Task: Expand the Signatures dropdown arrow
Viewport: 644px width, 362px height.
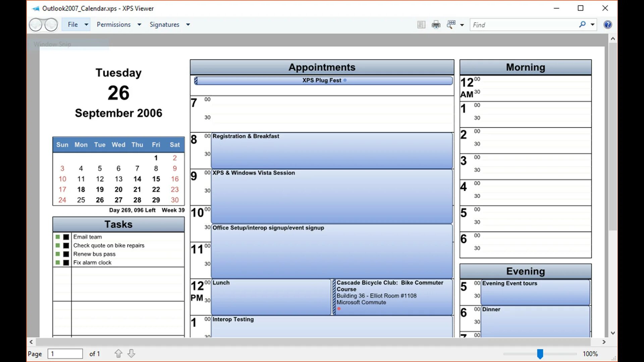Action: tap(188, 24)
